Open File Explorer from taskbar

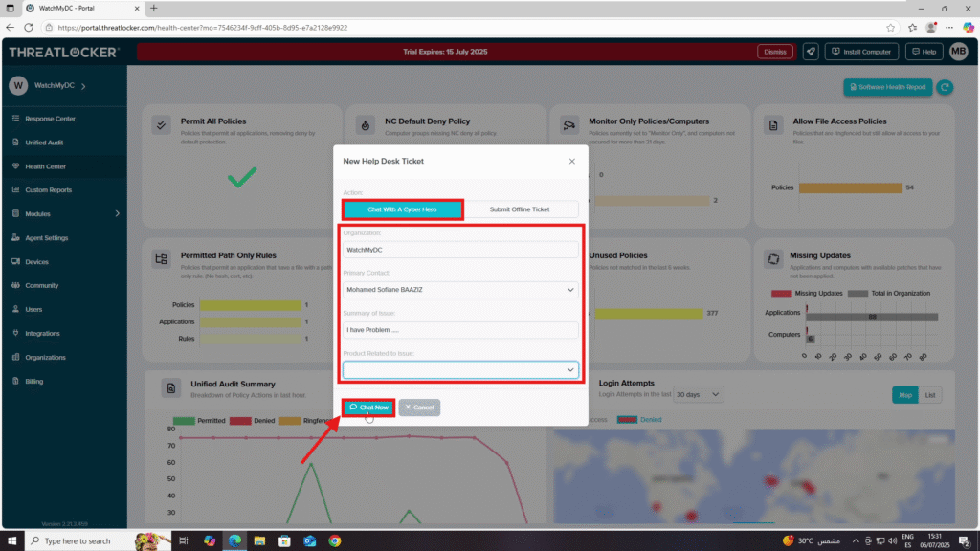(259, 541)
